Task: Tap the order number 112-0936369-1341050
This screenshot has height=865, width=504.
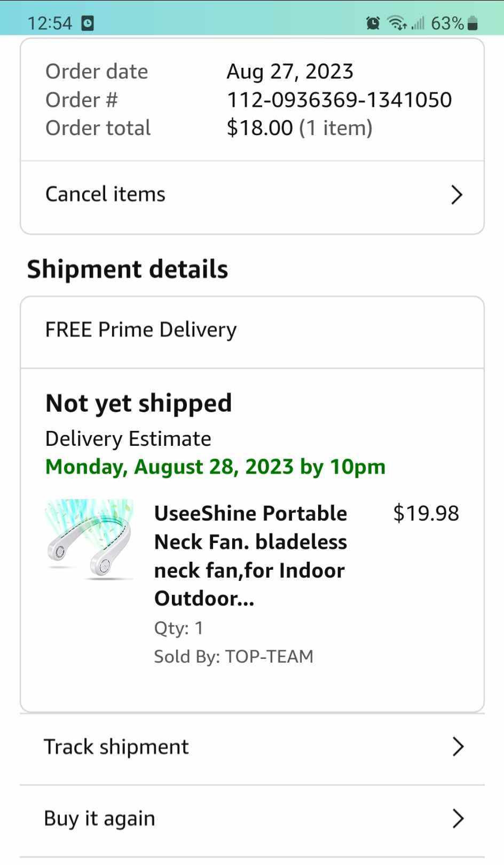Action: coord(339,100)
